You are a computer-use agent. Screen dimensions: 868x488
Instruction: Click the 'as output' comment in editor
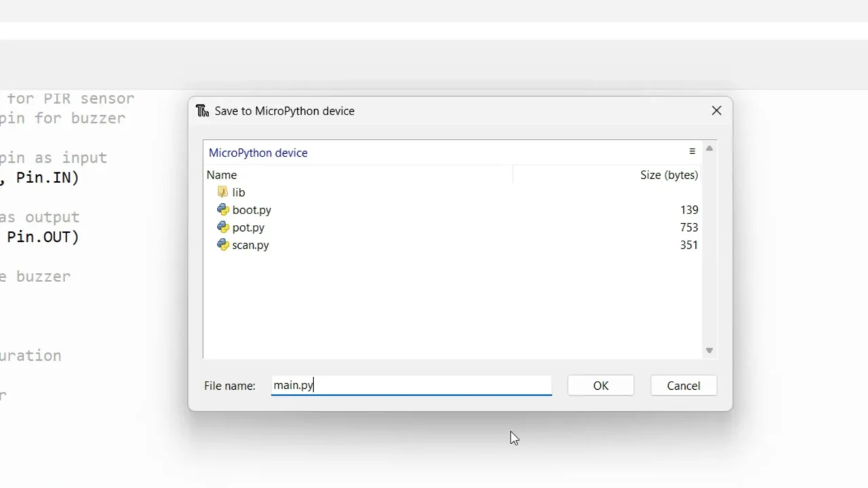pos(39,218)
